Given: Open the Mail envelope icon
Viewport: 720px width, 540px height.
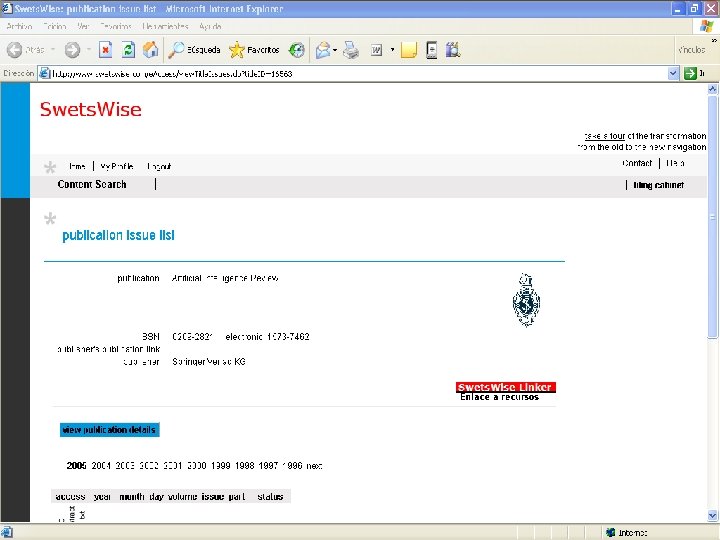Looking at the screenshot, I should (x=323, y=50).
